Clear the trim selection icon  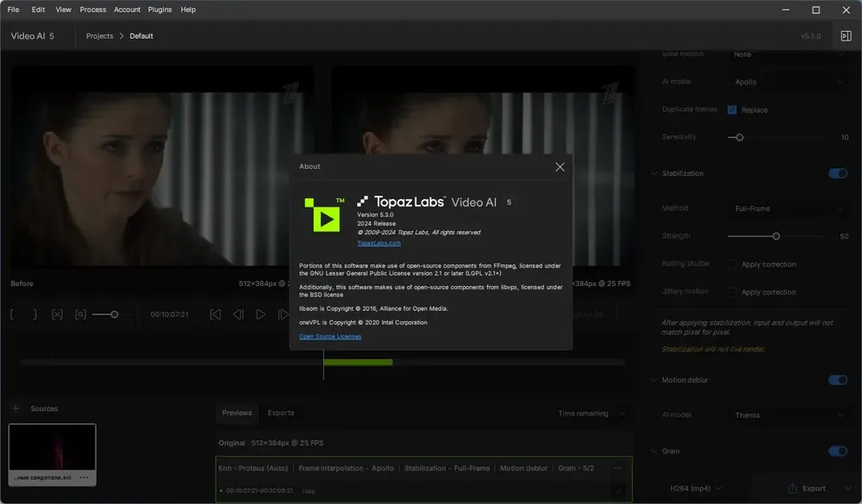[x=57, y=314]
